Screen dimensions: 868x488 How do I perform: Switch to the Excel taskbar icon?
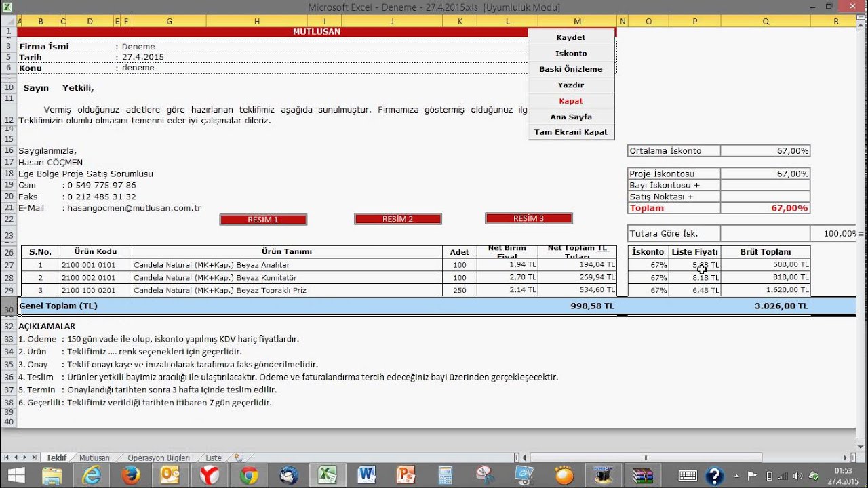point(328,476)
